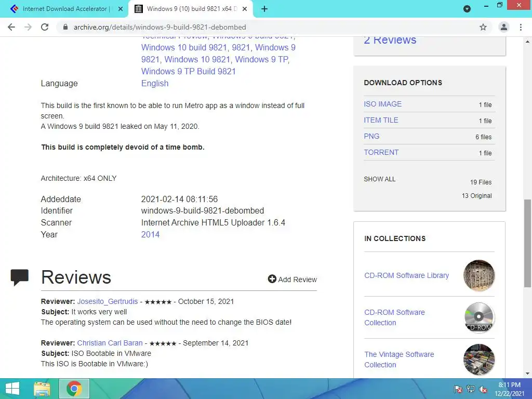Open the 2 Reviews link
The width and height of the screenshot is (532, 399).
390,40
